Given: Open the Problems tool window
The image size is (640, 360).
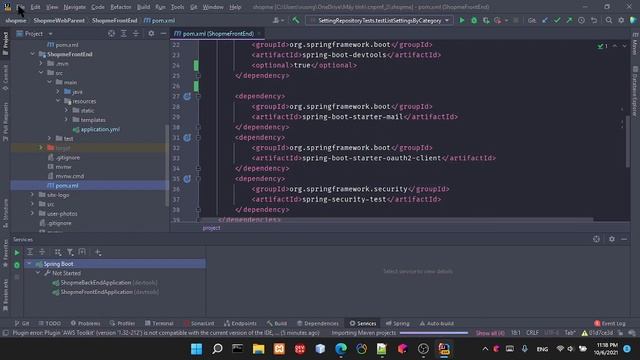Looking at the screenshot, I should [85, 323].
